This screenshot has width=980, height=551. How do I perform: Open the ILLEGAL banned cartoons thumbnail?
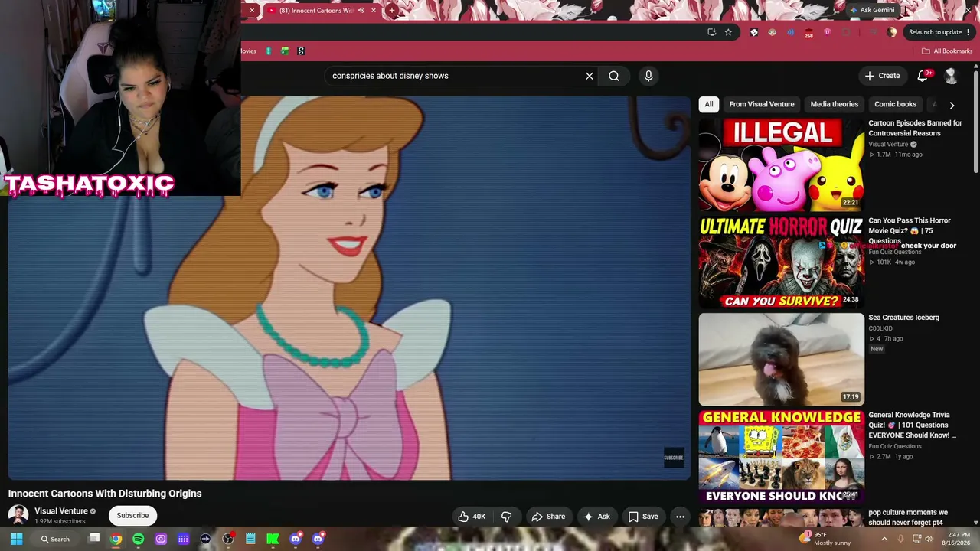(781, 164)
